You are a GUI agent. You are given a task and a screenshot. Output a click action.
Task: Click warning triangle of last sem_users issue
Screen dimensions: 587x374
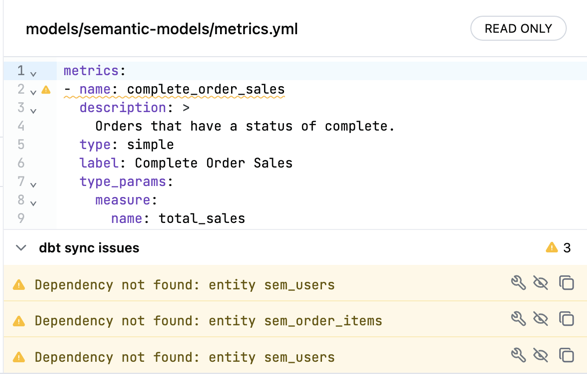[19, 357]
